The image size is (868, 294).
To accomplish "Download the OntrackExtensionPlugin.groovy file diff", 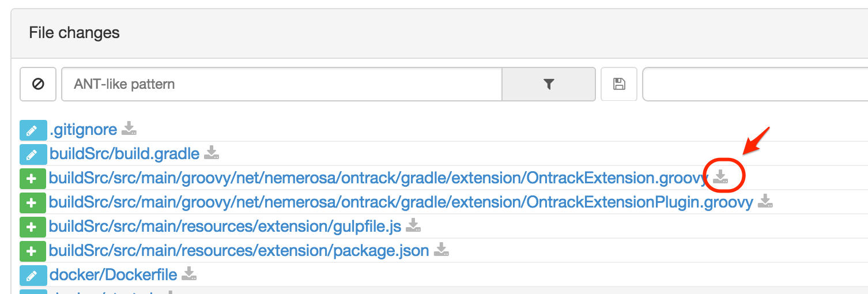I will (x=765, y=201).
